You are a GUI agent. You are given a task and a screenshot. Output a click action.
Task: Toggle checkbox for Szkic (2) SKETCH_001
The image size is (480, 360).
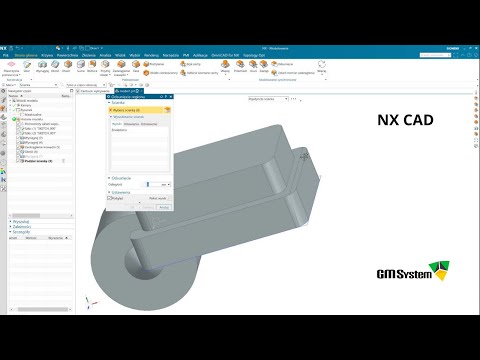pyautogui.click(x=19, y=133)
